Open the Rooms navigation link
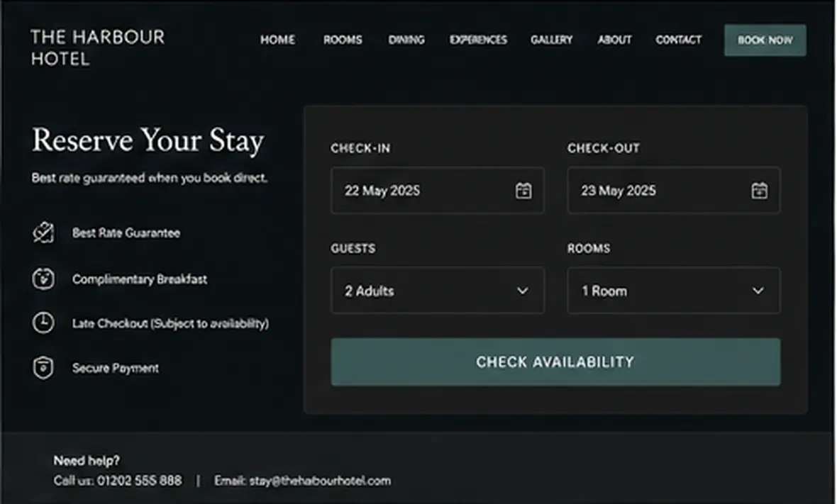 (343, 40)
